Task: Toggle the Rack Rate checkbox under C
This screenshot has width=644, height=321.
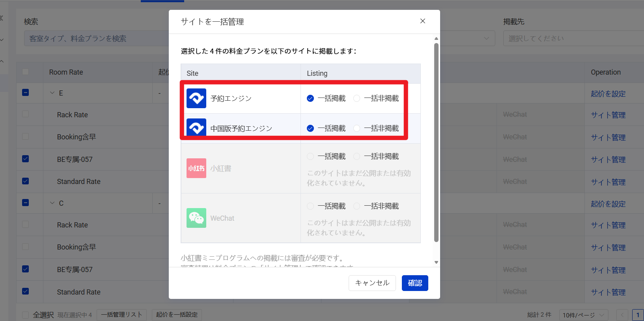Action: 26,224
